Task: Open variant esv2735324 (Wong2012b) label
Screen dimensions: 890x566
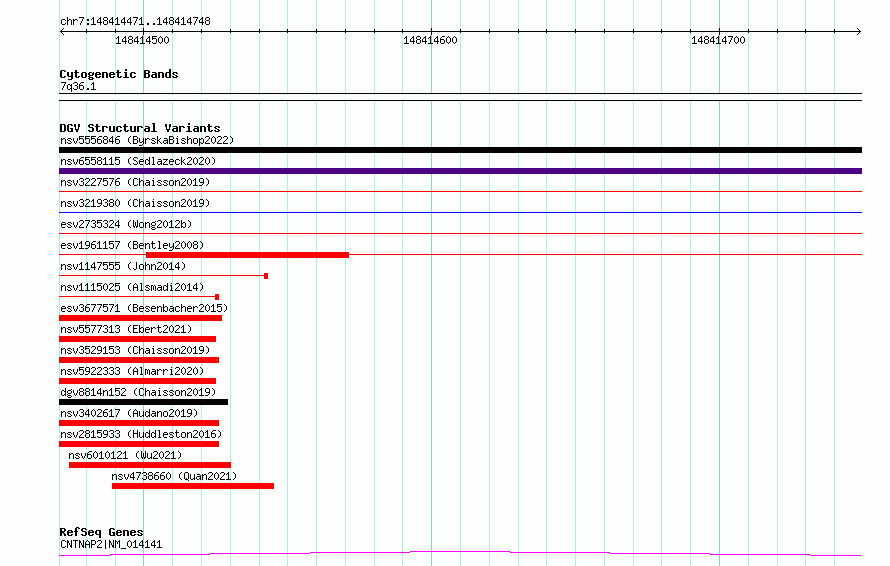Action: click(x=126, y=224)
